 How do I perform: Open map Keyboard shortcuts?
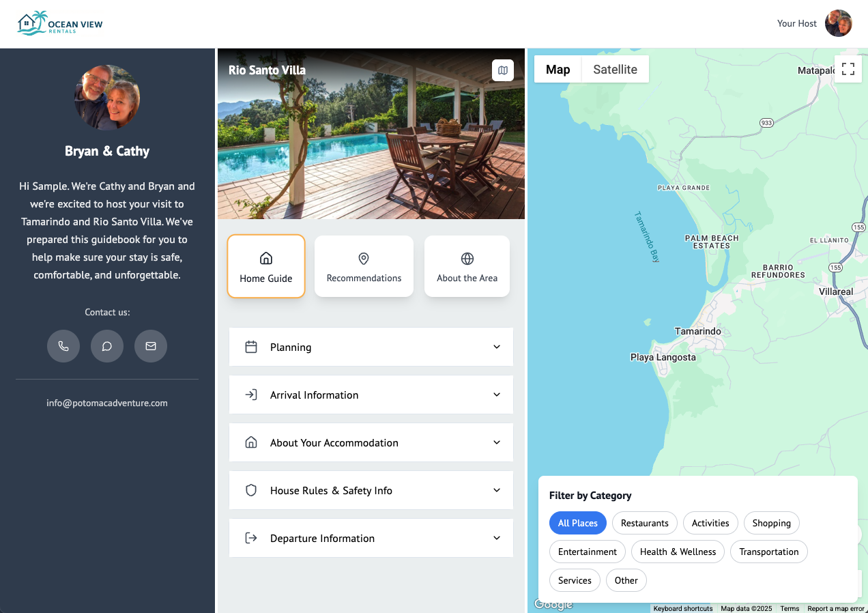(x=683, y=608)
